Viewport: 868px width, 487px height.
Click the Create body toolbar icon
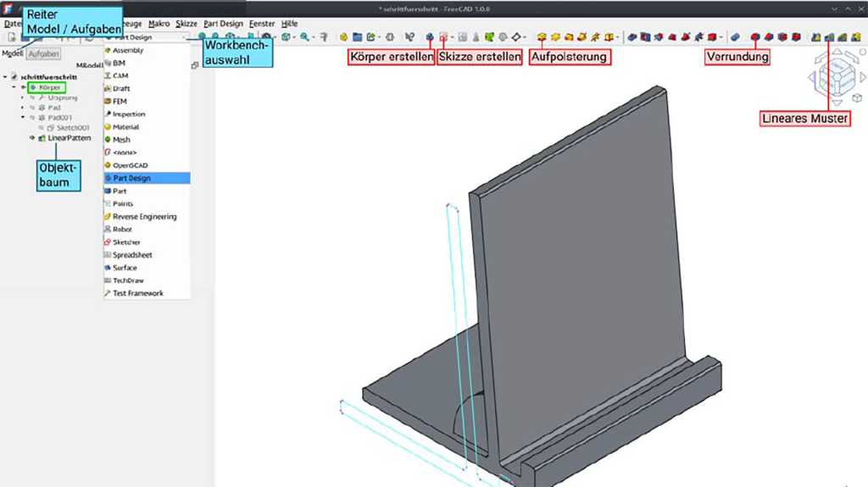(x=430, y=37)
